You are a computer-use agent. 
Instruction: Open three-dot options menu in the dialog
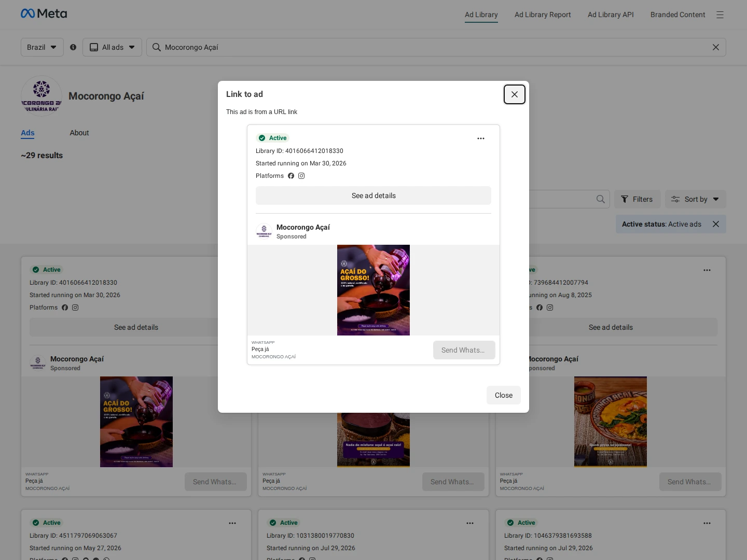coord(481,138)
